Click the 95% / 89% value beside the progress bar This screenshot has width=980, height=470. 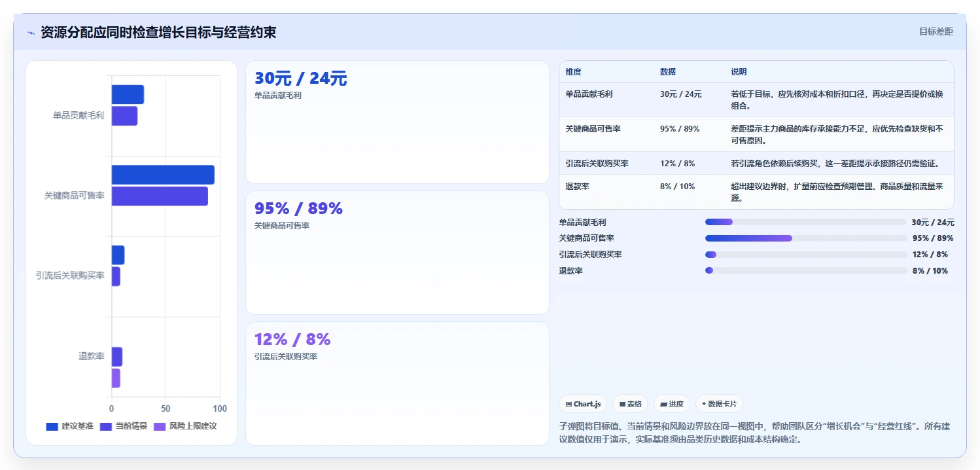coord(933,238)
